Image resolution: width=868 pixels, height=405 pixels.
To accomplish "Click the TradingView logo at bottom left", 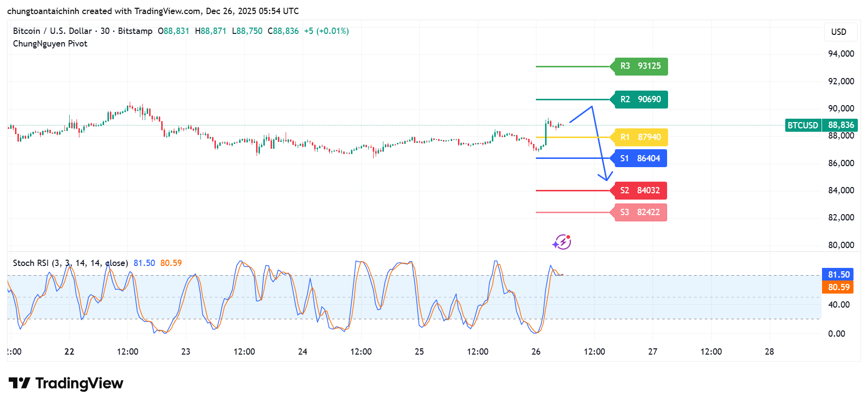I will click(x=66, y=383).
